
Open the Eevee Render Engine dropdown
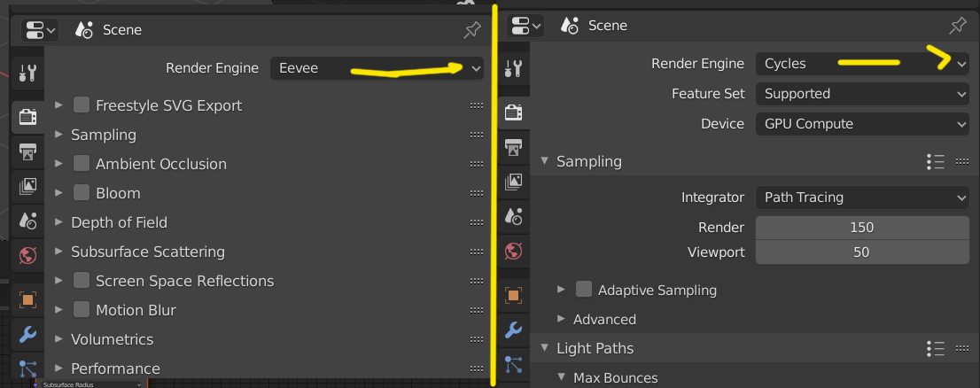point(377,67)
